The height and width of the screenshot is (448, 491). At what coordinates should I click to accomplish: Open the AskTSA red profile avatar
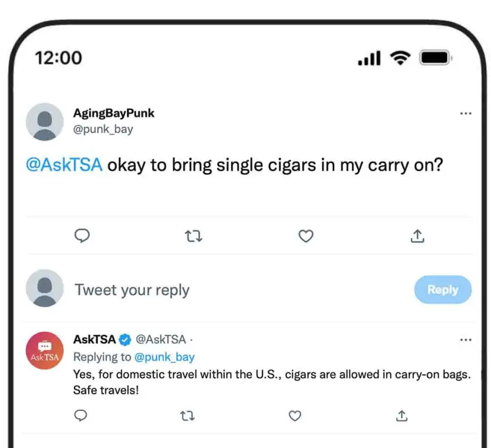coord(45,351)
